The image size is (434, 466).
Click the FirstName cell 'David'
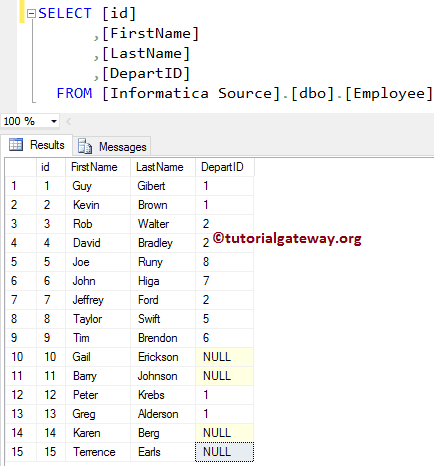98,243
